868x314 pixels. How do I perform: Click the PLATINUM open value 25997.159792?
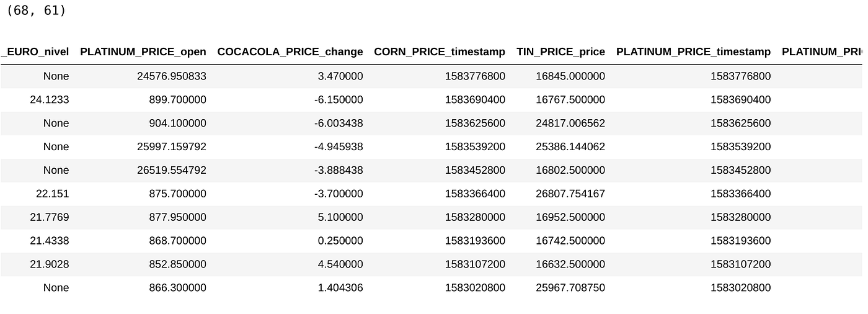172,147
